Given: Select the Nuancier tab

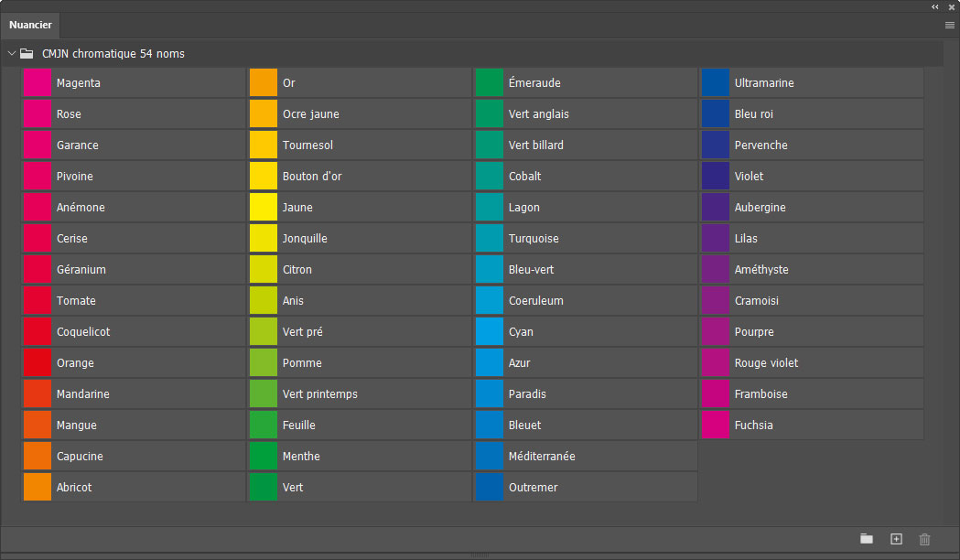Looking at the screenshot, I should [31, 26].
